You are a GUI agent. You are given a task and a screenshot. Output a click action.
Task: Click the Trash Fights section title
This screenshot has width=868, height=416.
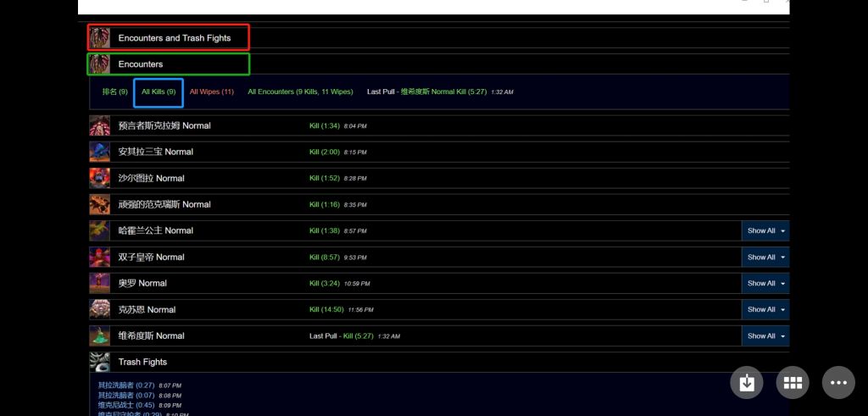(x=142, y=362)
